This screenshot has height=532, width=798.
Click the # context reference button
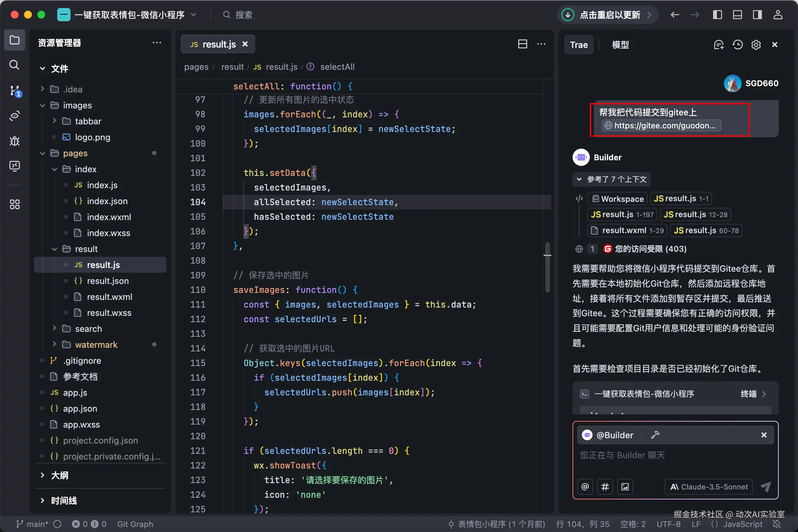604,486
